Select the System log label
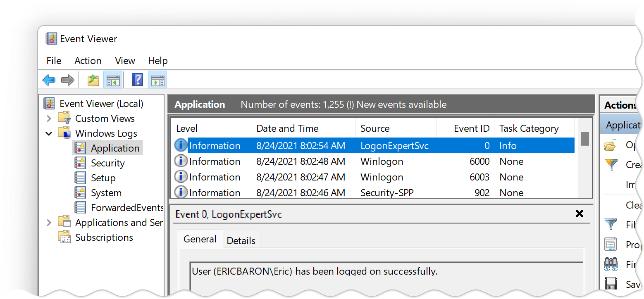 point(106,192)
